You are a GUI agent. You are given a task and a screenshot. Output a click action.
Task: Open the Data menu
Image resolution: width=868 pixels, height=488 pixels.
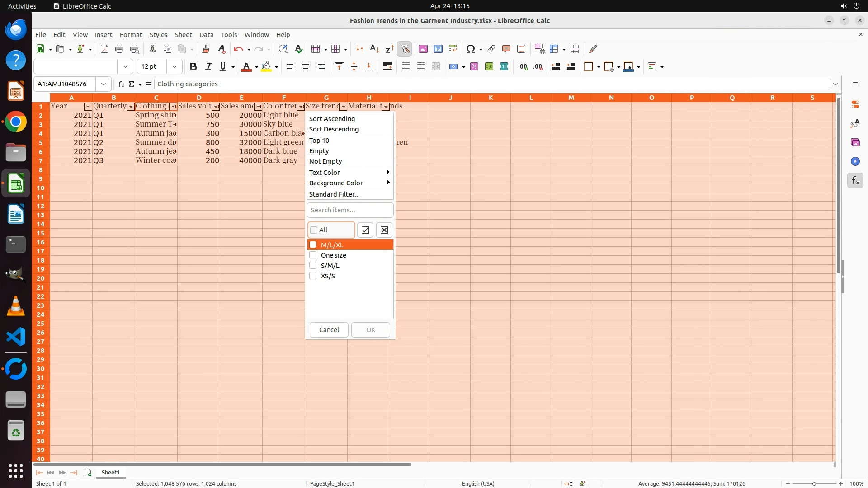point(206,35)
